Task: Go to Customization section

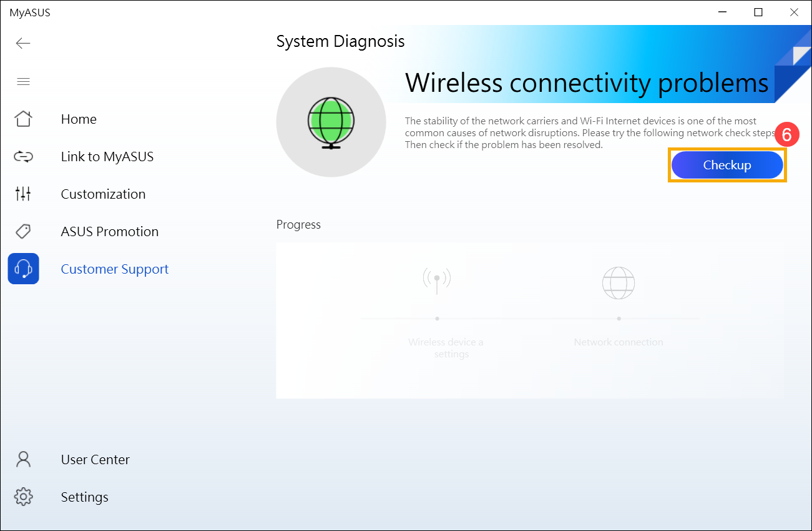Action: pyautogui.click(x=103, y=194)
